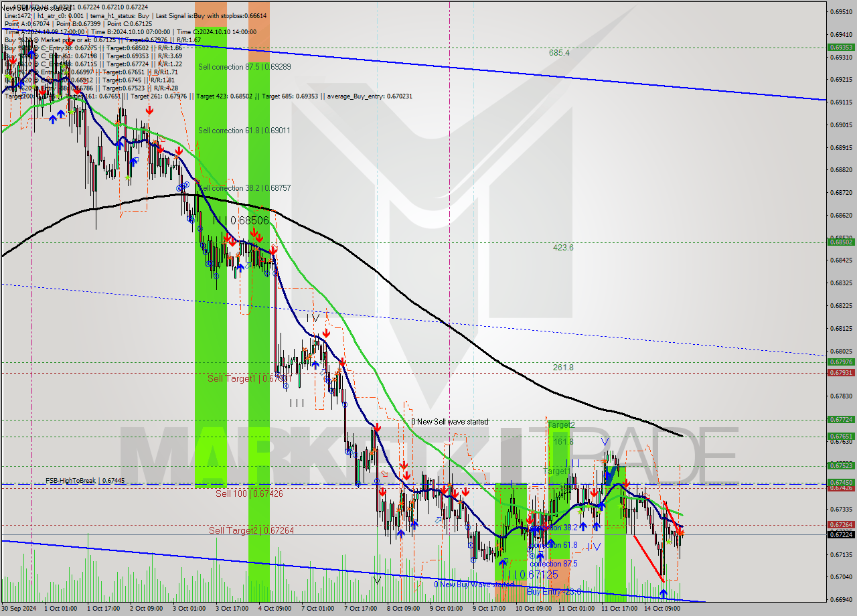Click the 261.8 Fibonacci level label
Image resolution: width=857 pixels, height=616 pixels.
click(x=562, y=368)
